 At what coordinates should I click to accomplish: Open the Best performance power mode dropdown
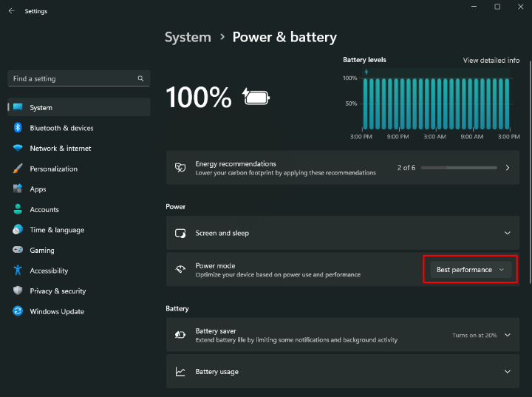tap(471, 270)
